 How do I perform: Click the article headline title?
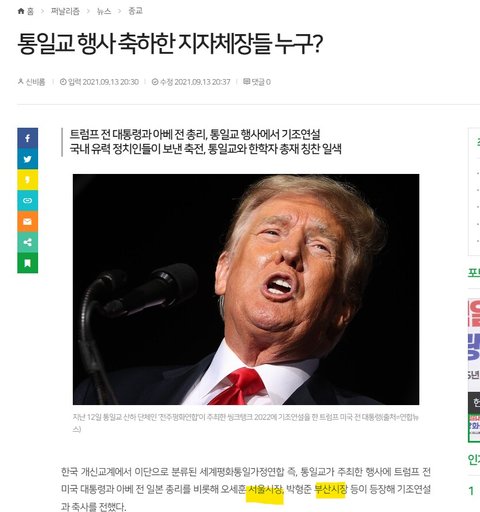(x=170, y=44)
